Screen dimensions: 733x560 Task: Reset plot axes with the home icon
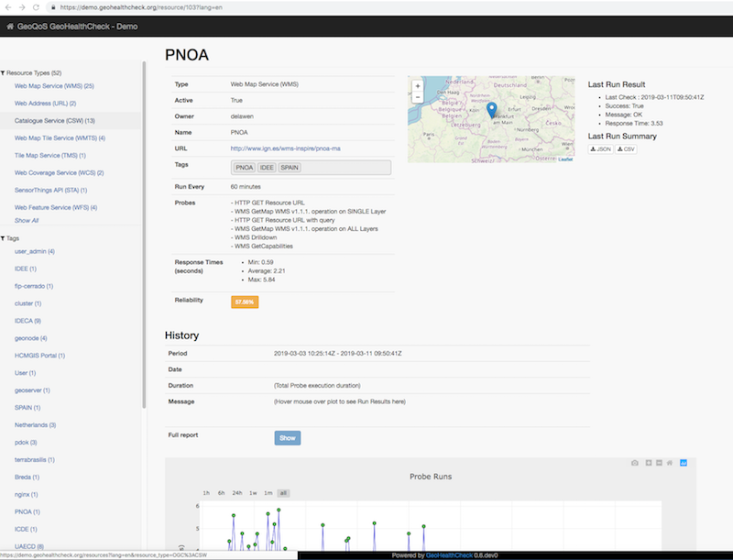coord(670,464)
